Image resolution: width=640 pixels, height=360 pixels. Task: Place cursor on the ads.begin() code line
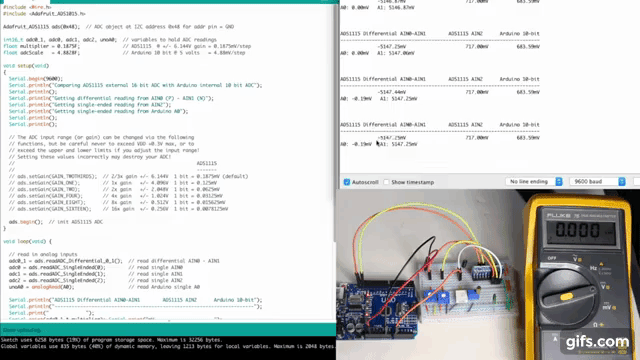click(x=56, y=222)
